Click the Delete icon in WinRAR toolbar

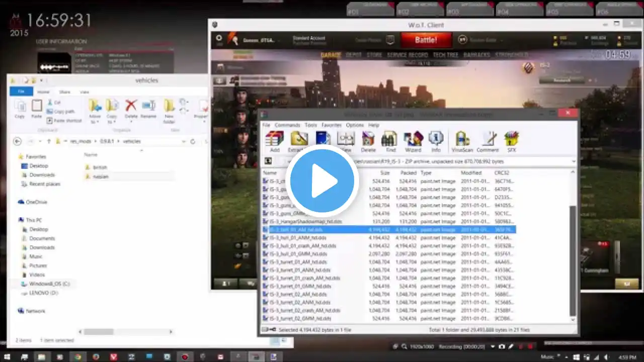click(x=368, y=141)
